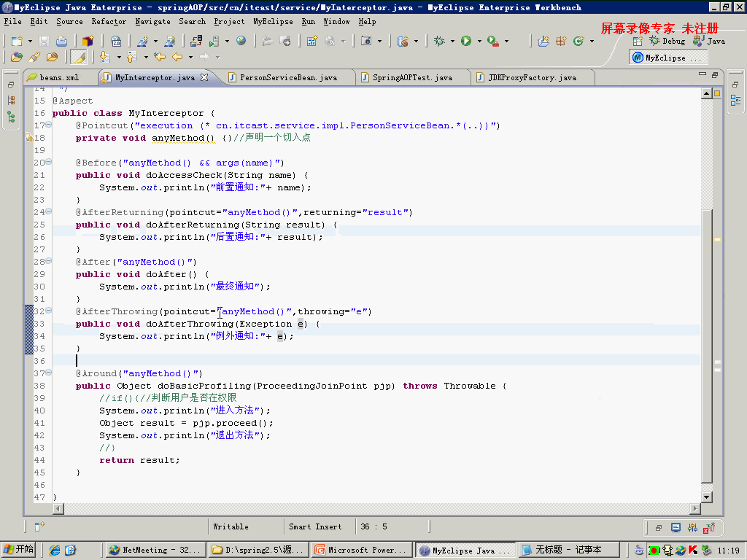
Task: Open the Refactor menu
Action: coord(109,21)
